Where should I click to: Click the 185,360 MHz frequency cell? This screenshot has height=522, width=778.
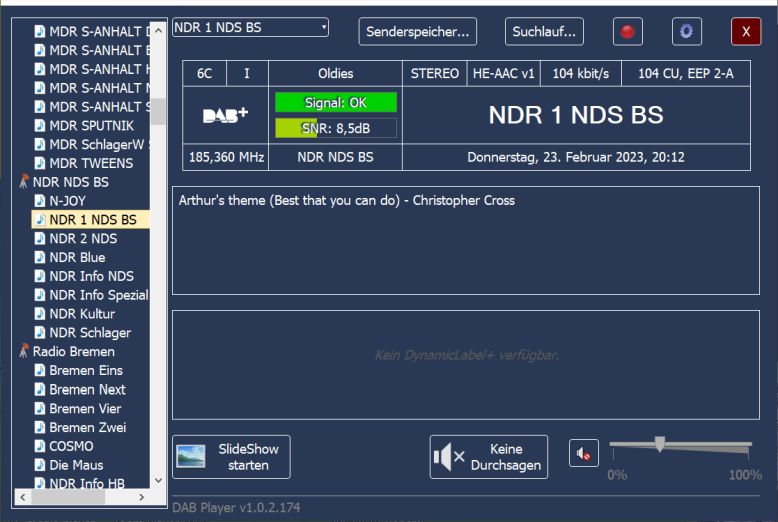pyautogui.click(x=226, y=157)
